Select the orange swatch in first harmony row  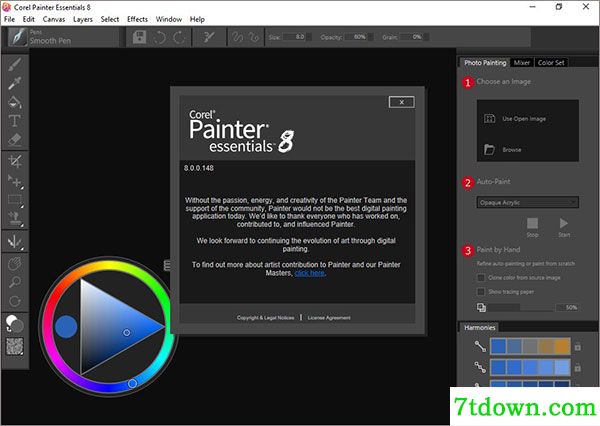coord(562,346)
